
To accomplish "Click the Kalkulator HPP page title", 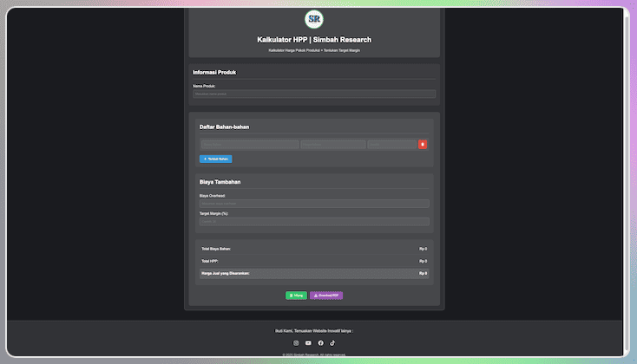I will (x=313, y=40).
